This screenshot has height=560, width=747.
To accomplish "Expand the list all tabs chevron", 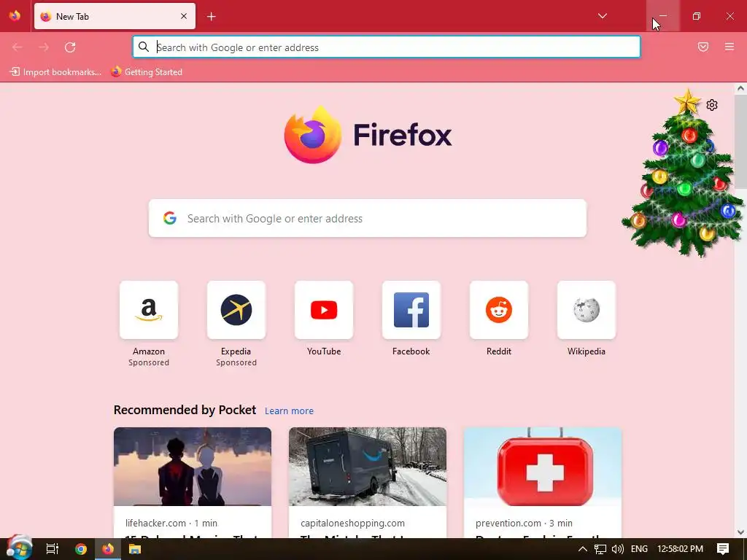I will pyautogui.click(x=602, y=16).
